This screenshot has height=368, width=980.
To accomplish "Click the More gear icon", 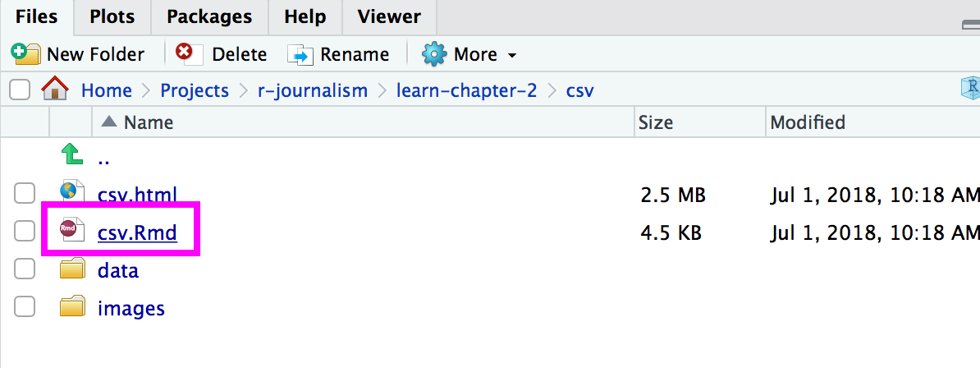I will click(x=433, y=55).
